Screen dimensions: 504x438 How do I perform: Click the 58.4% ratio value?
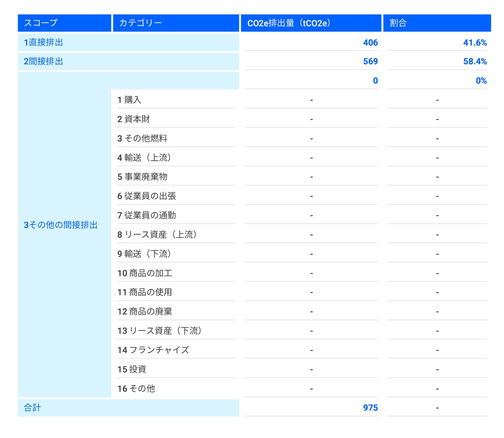(x=475, y=62)
